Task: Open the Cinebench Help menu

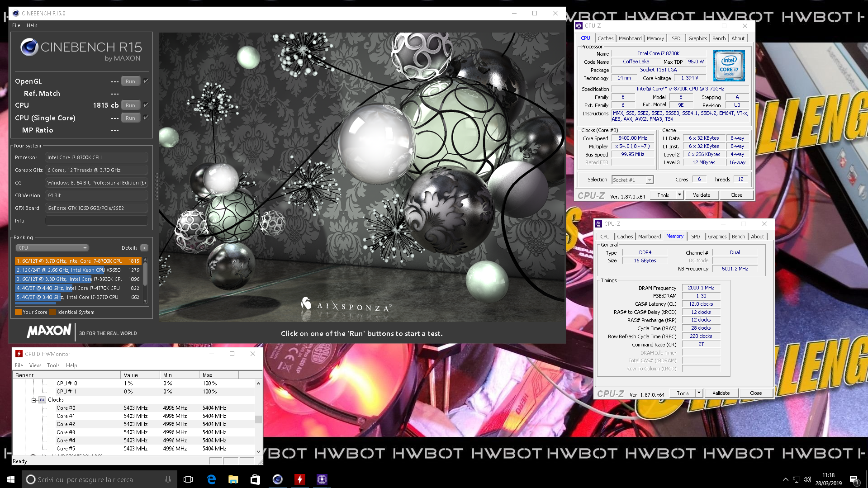Action: (32, 25)
